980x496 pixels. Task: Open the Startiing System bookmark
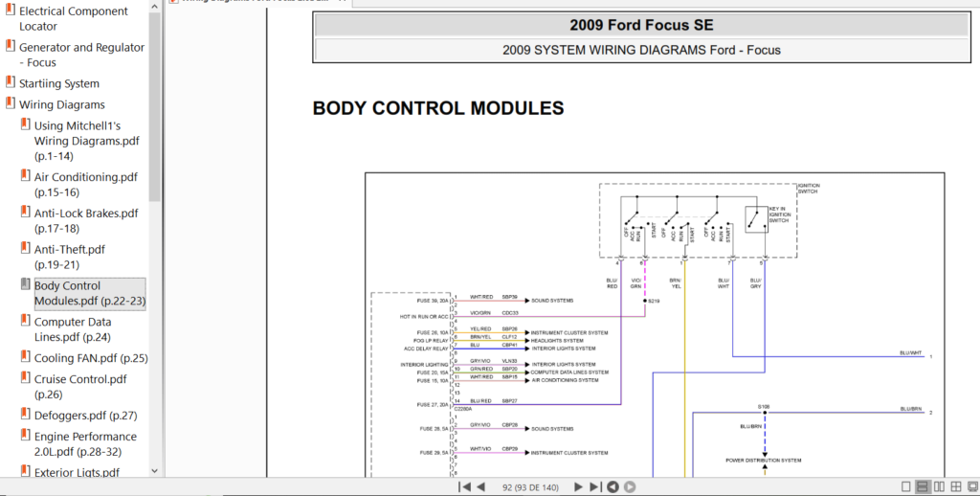58,84
